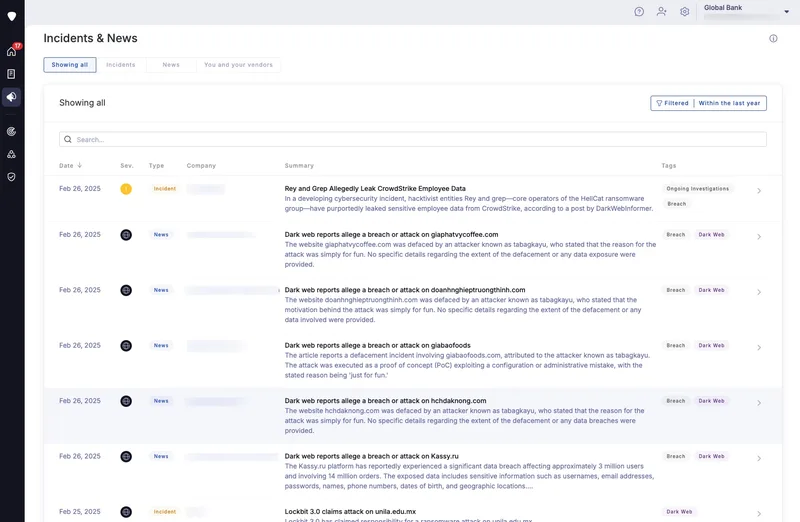Expand the hchdaknong.com row chevron

759,403
